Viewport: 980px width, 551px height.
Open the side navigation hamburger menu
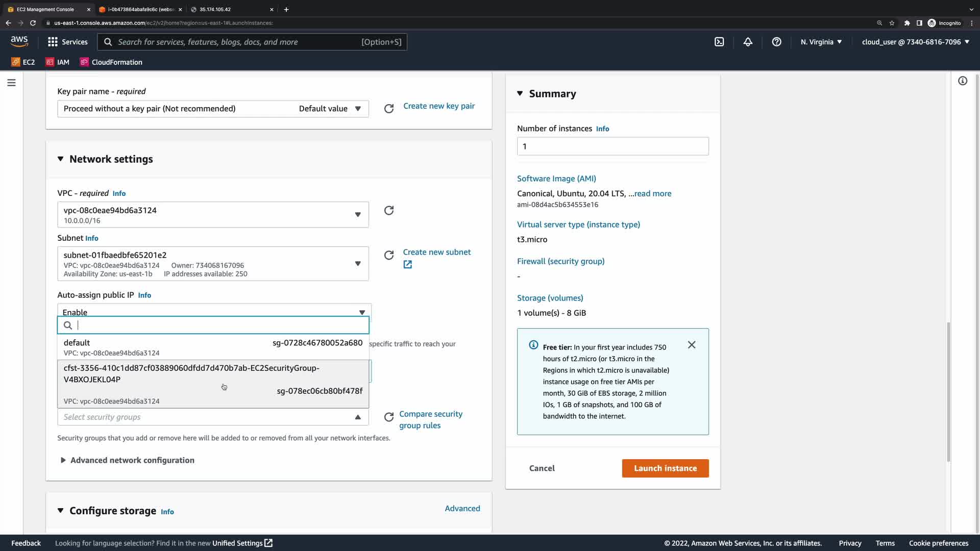point(11,83)
